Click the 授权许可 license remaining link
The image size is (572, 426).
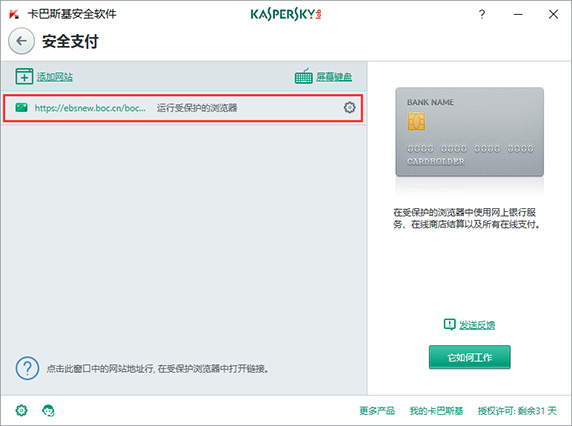pyautogui.click(x=517, y=411)
